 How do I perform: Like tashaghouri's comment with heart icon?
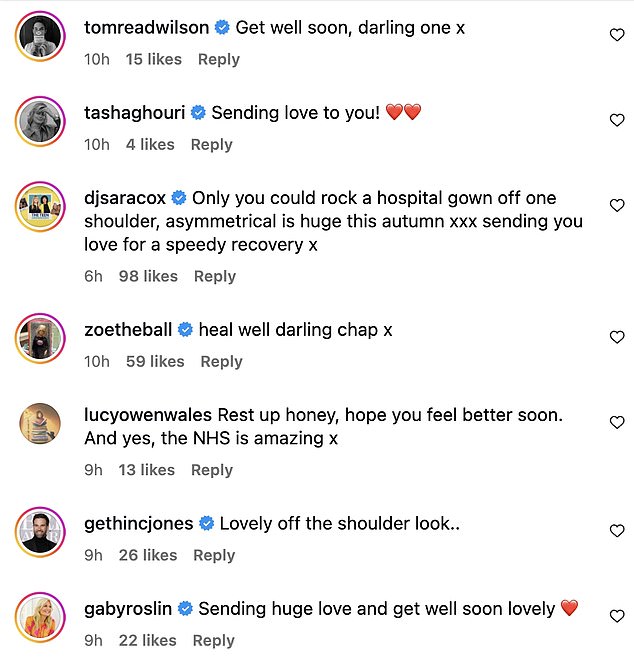click(x=617, y=120)
